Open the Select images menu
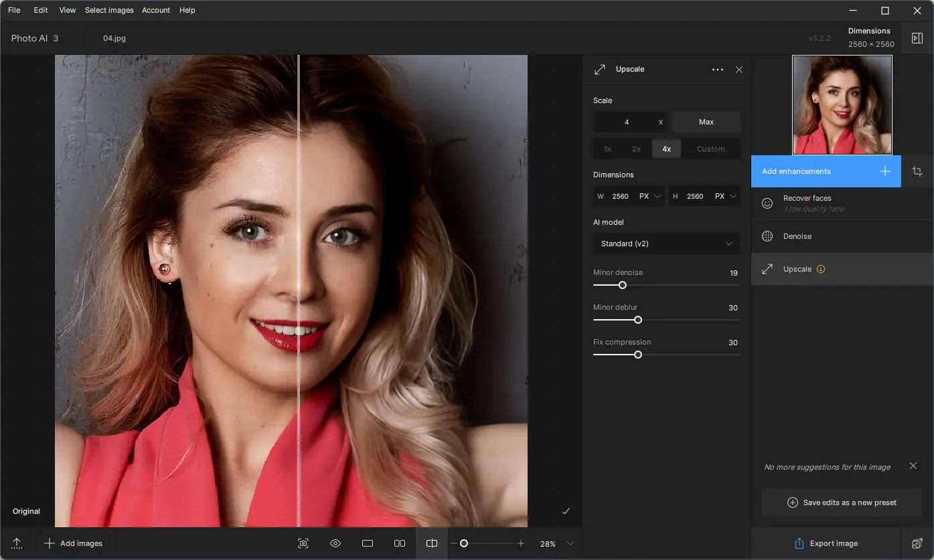Image resolution: width=934 pixels, height=560 pixels. click(x=109, y=10)
